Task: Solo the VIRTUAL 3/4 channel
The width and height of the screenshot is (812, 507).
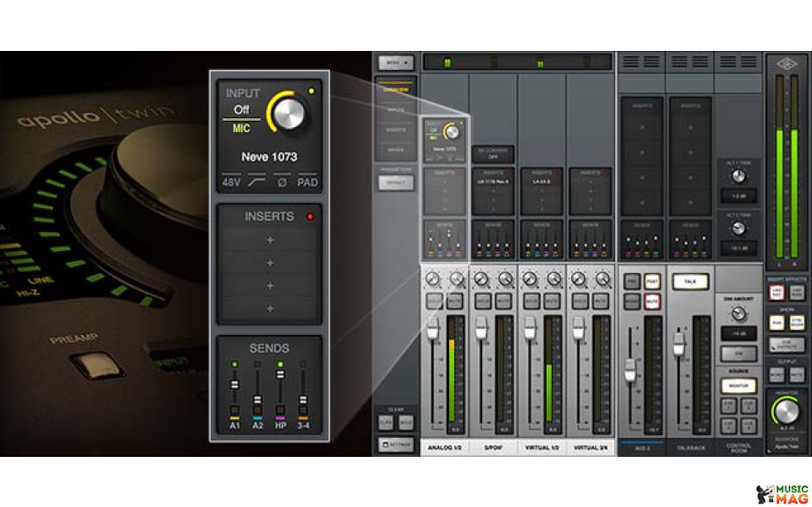Action: (580, 301)
